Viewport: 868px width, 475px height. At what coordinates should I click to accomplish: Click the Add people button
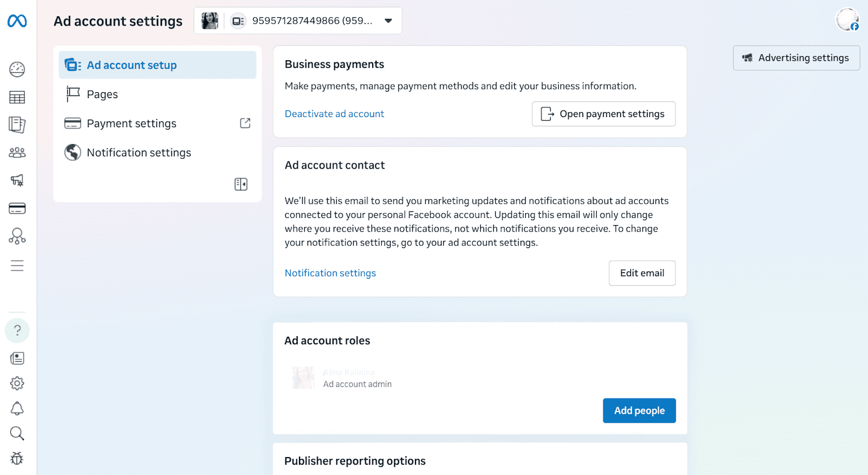click(x=639, y=410)
